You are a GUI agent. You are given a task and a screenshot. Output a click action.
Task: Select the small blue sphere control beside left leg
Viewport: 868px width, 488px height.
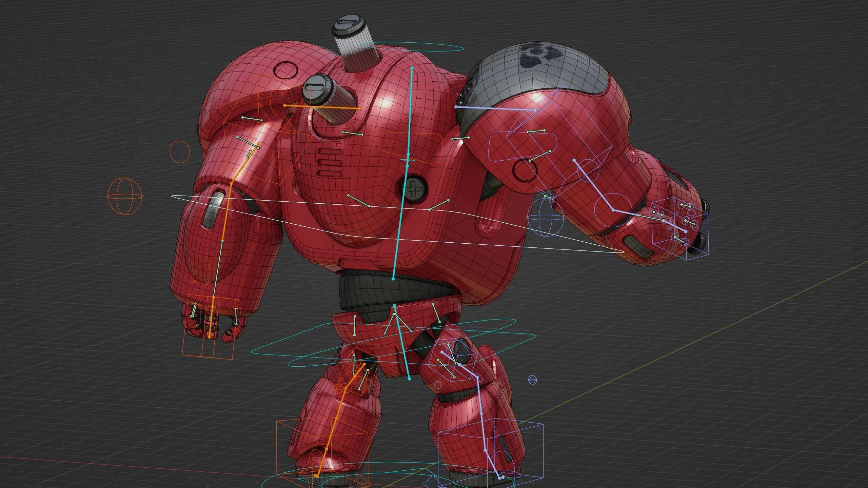[533, 380]
